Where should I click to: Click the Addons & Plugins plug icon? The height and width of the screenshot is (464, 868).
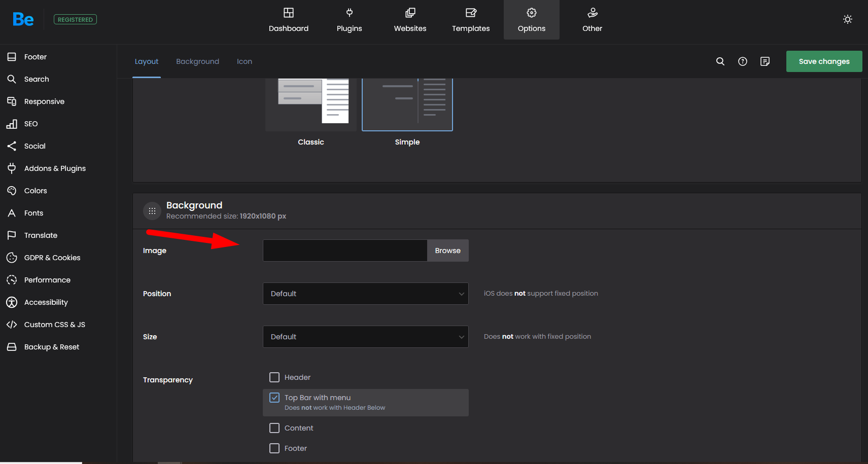(12, 168)
